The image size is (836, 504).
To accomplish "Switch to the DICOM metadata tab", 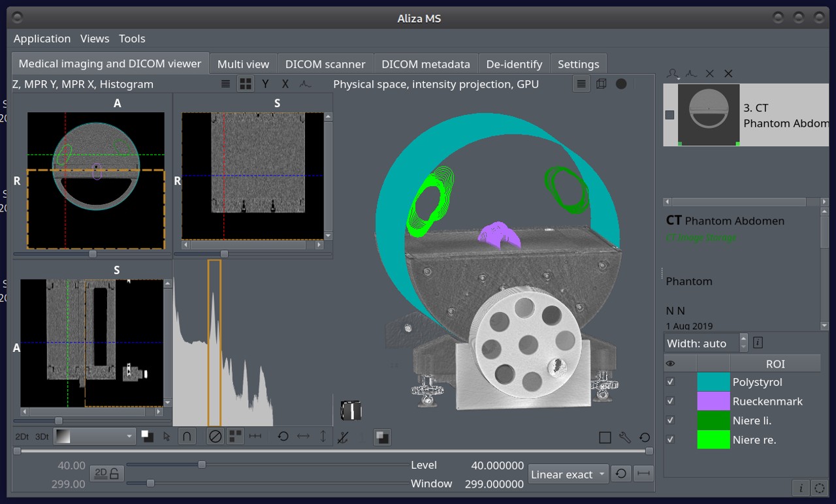I will 426,64.
